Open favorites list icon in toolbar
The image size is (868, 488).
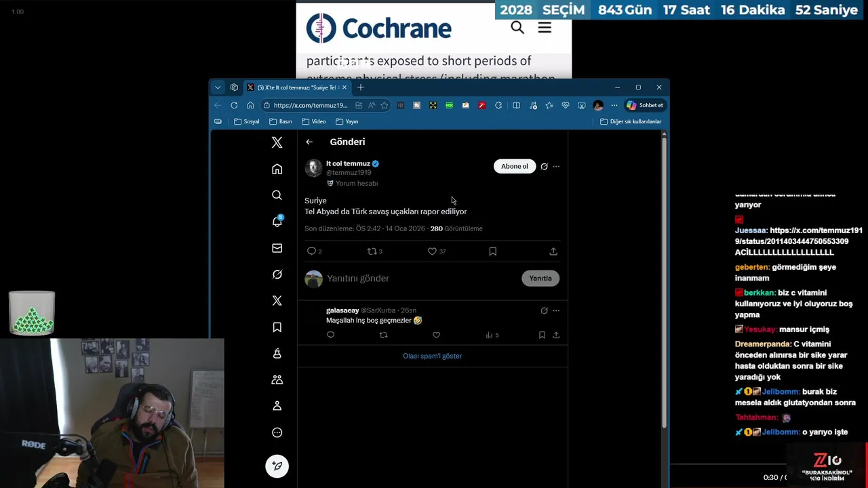pyautogui.click(x=549, y=105)
